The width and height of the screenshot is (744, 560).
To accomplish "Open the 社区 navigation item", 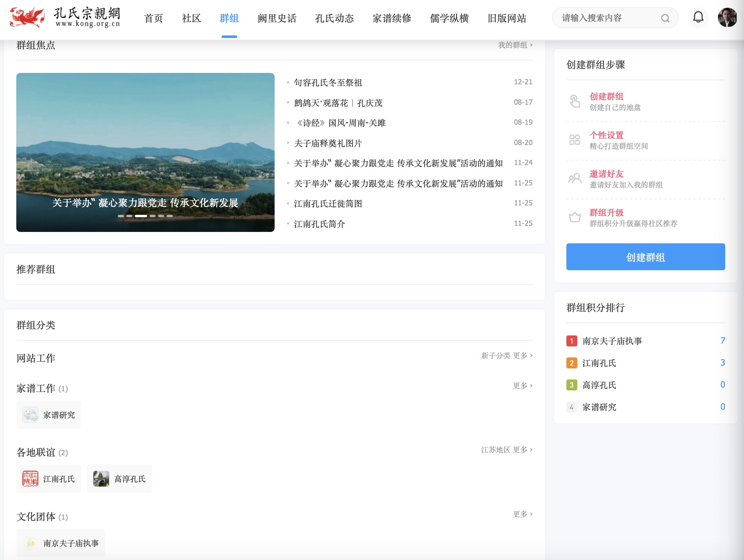I will click(x=192, y=18).
